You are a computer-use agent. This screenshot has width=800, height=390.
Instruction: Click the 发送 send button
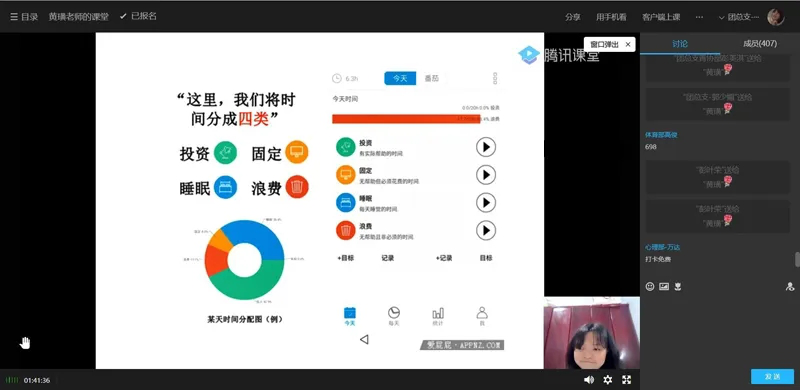pyautogui.click(x=772, y=376)
